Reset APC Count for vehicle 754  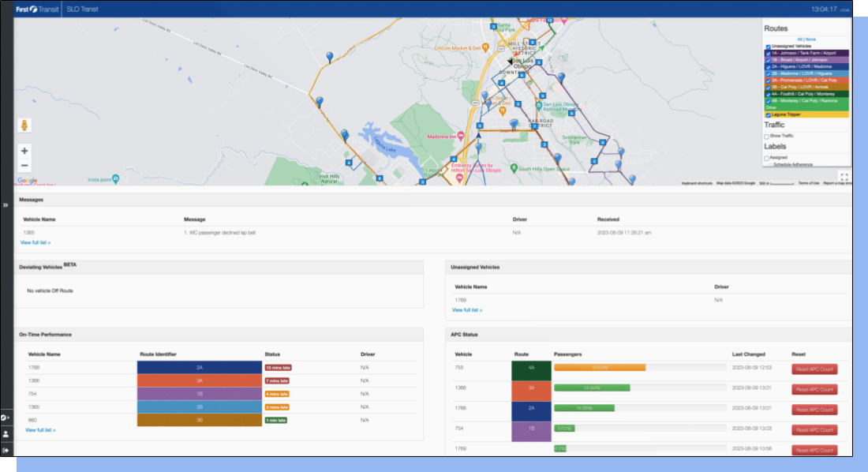tap(814, 430)
